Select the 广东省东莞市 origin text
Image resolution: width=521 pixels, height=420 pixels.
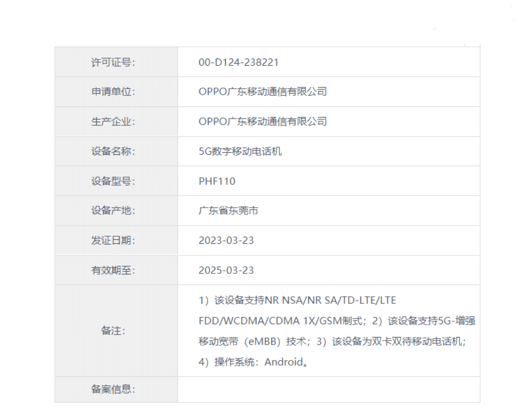coord(228,210)
